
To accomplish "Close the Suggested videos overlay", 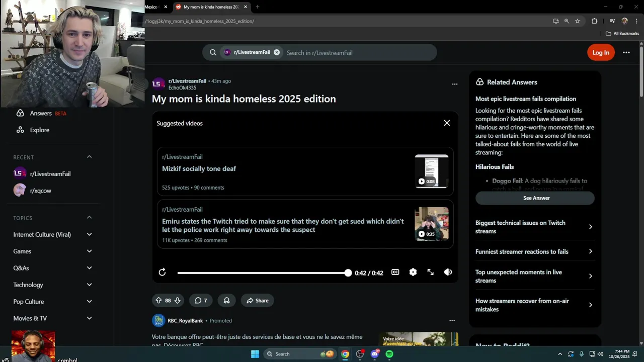I will click(x=447, y=123).
